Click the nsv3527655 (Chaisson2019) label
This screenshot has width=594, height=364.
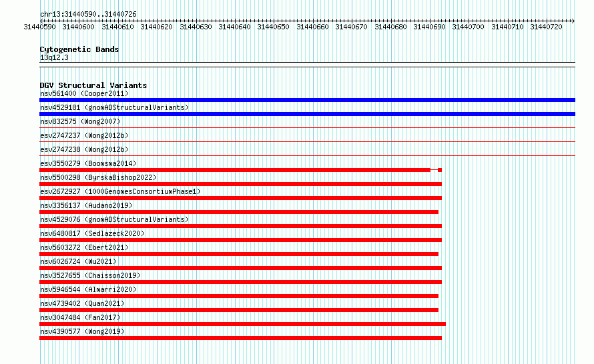90,275
